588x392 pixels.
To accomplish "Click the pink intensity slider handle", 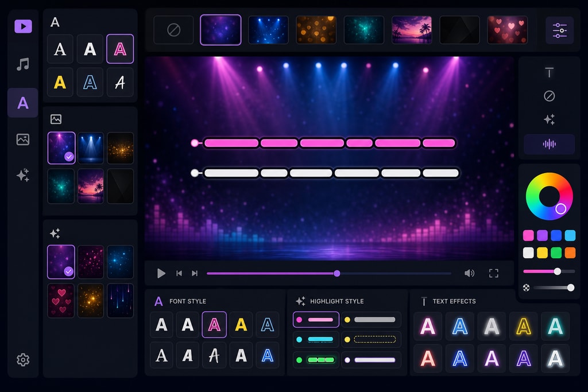I will [558, 271].
